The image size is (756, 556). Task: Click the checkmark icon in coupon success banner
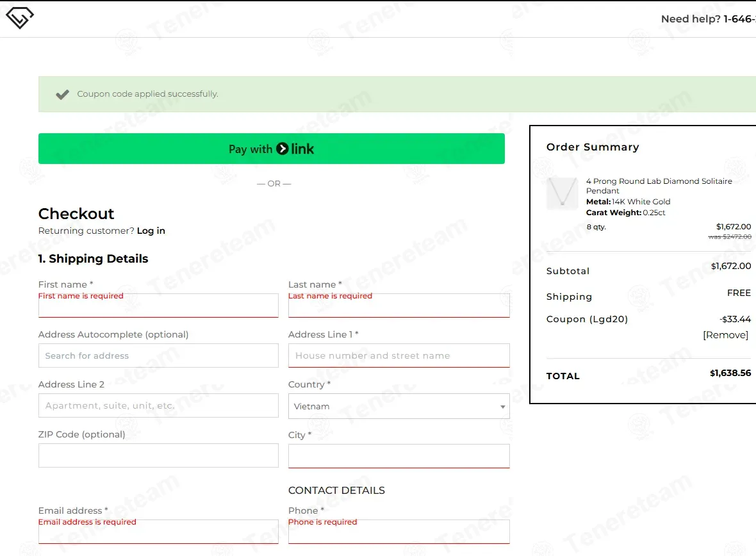[62, 95]
